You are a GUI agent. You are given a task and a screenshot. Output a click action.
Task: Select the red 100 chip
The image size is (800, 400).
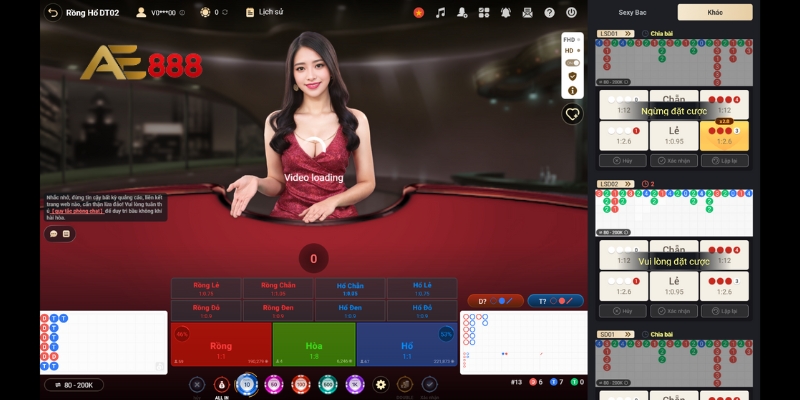click(301, 385)
